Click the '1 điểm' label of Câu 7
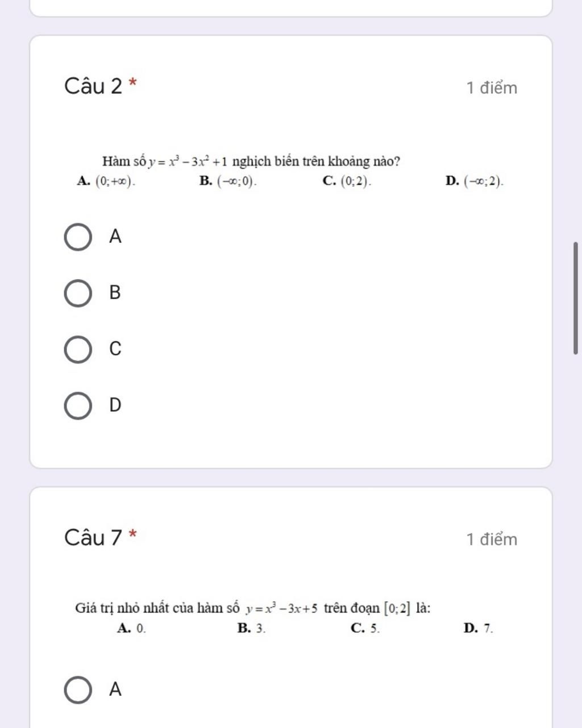The width and height of the screenshot is (582, 728). point(492,539)
